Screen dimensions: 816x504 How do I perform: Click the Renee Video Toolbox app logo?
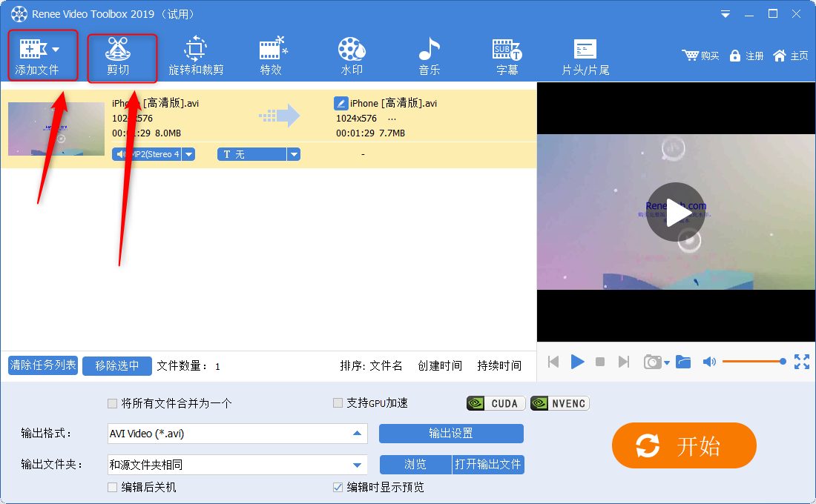click(x=19, y=14)
